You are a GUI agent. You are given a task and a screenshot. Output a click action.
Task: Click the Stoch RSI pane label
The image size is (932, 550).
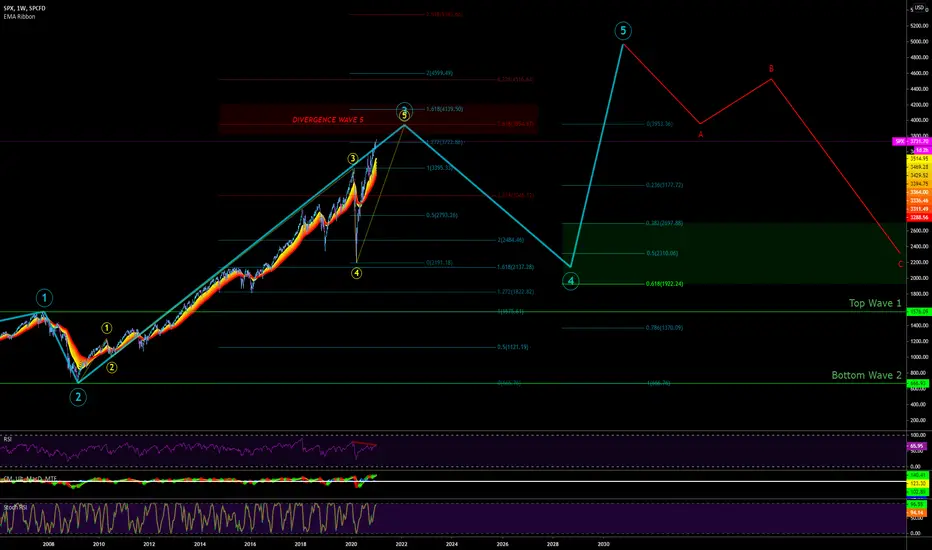pos(15,507)
